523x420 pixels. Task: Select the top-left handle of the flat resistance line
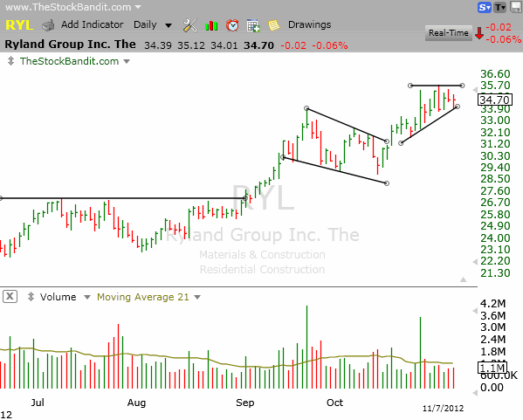click(410, 86)
